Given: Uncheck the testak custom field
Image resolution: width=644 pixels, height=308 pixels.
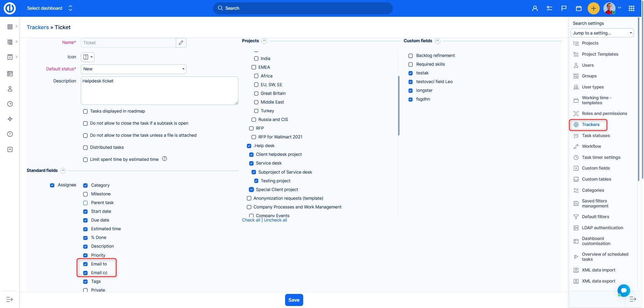Looking at the screenshot, I should point(410,73).
